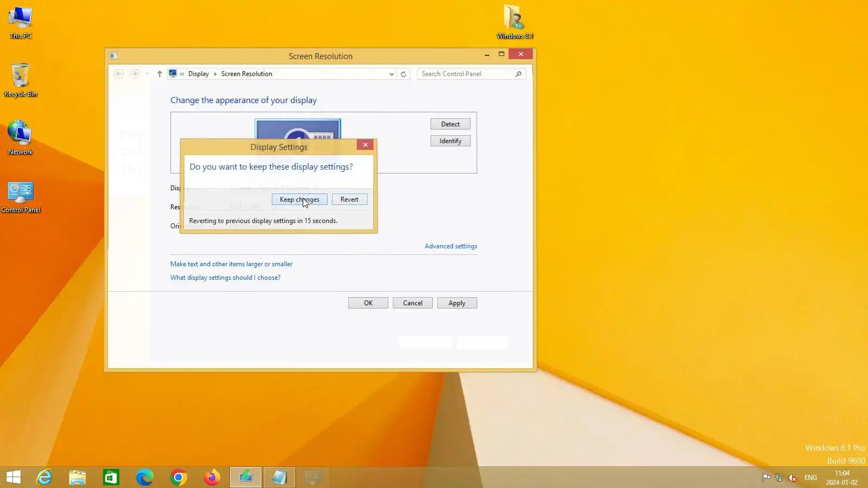Open File Explorer from taskbar

[x=78, y=477]
